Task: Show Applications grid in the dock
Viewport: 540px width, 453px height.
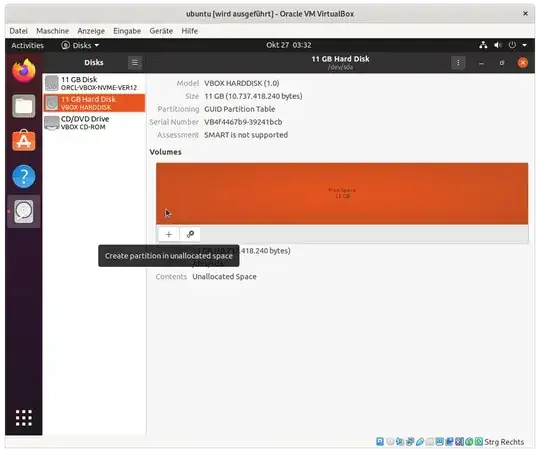Action: pyautogui.click(x=24, y=418)
